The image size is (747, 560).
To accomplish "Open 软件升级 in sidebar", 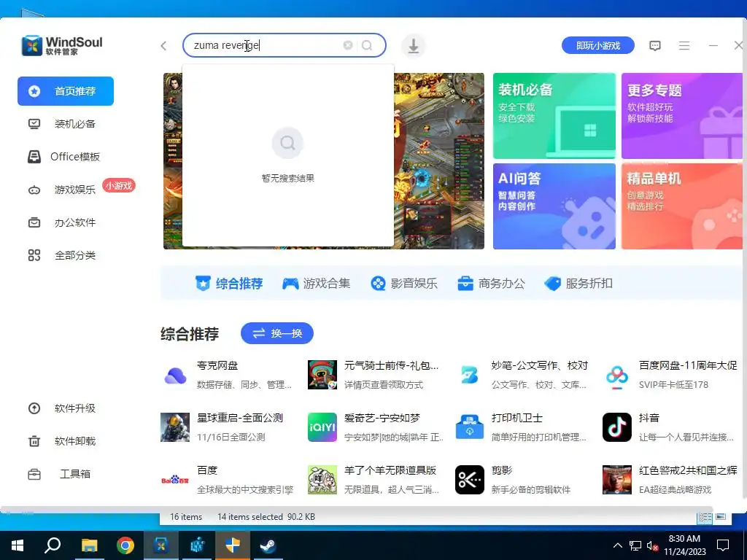I will click(66, 408).
